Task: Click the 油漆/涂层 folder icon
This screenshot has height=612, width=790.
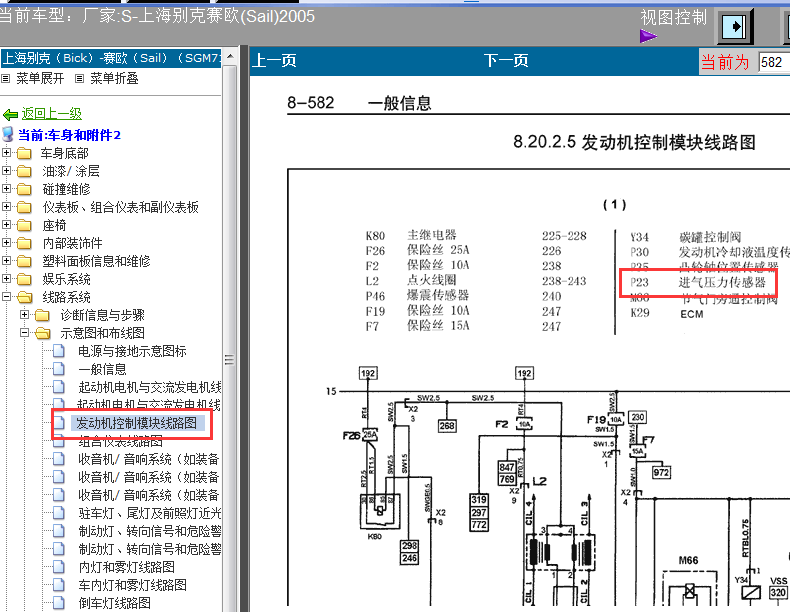Action: tap(24, 171)
